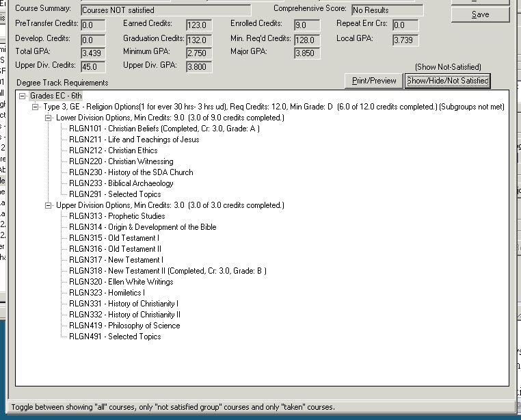Select RLGN318 - New Testament II course
Screen dimensions: 521x420
click(168, 271)
